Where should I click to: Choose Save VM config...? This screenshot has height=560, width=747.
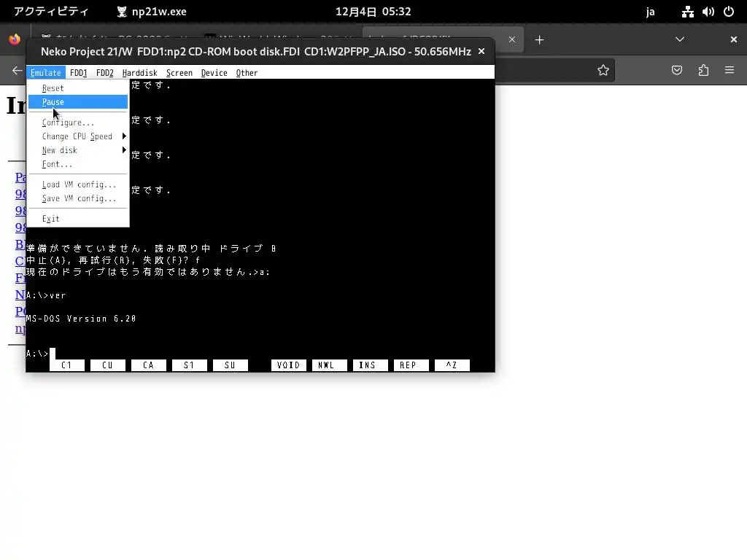(x=78, y=198)
